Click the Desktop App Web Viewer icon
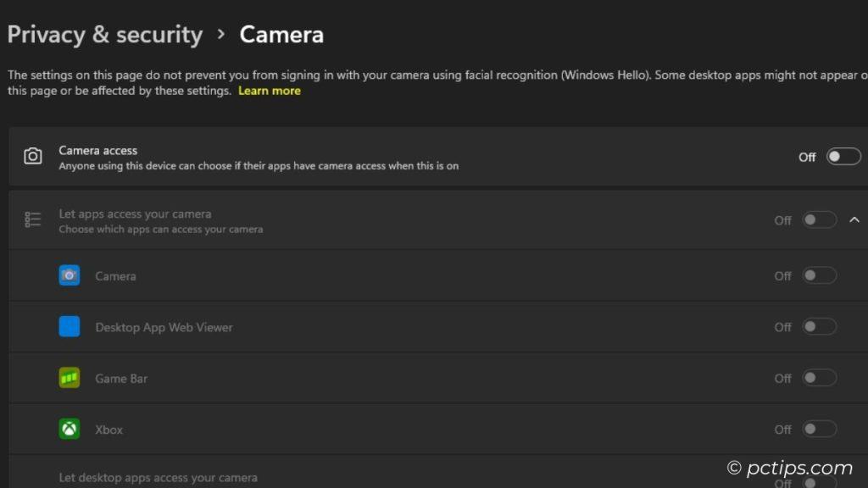Image resolution: width=868 pixels, height=488 pixels. point(70,326)
